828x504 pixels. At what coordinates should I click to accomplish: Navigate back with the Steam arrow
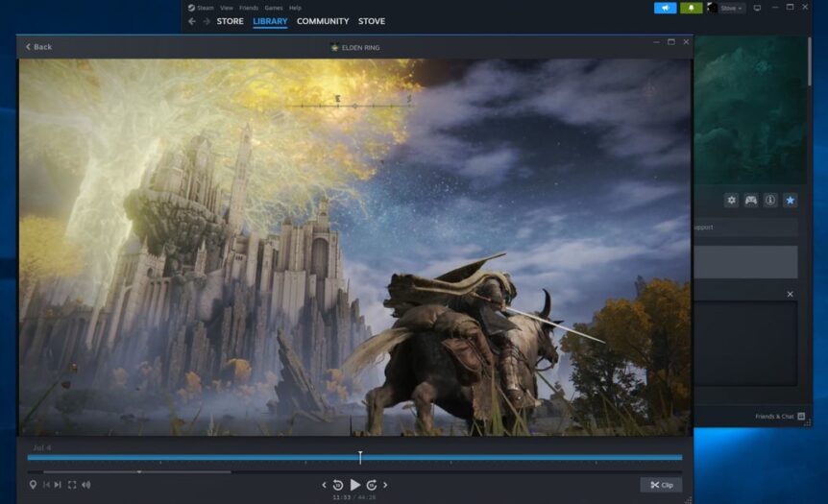point(192,21)
